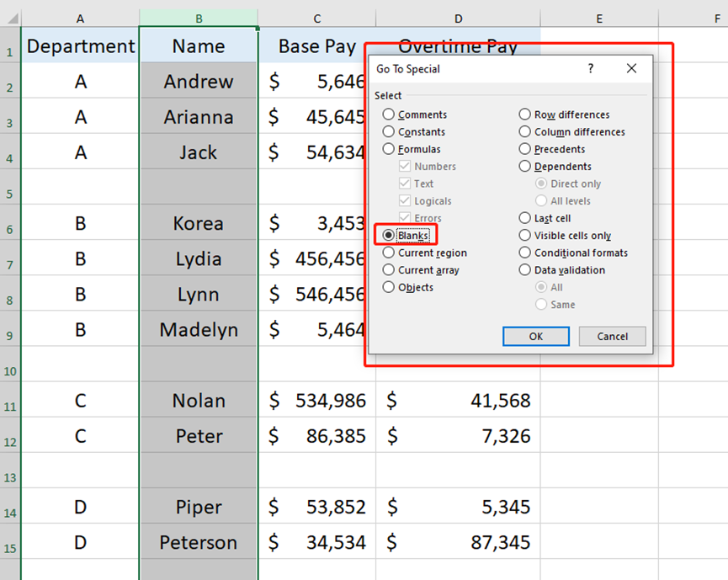Click the overtime cell 41,568
Image resolution: width=728 pixels, height=580 pixels.
(458, 400)
